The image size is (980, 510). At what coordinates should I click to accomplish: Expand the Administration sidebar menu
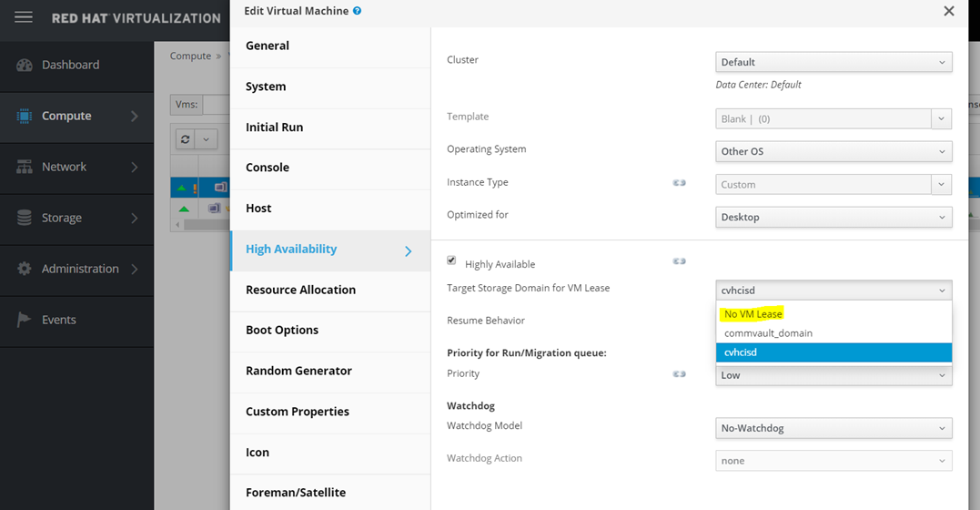pos(76,269)
